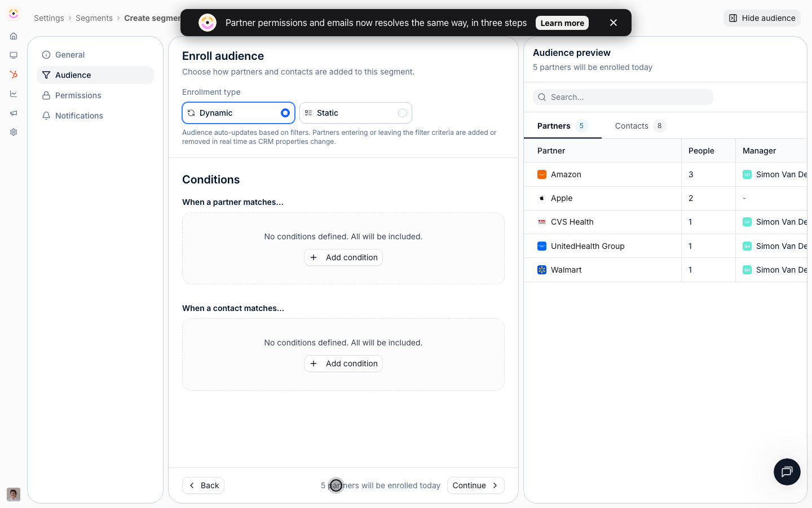Open the user avatar at bottom left
812x508 pixels.
point(14,494)
